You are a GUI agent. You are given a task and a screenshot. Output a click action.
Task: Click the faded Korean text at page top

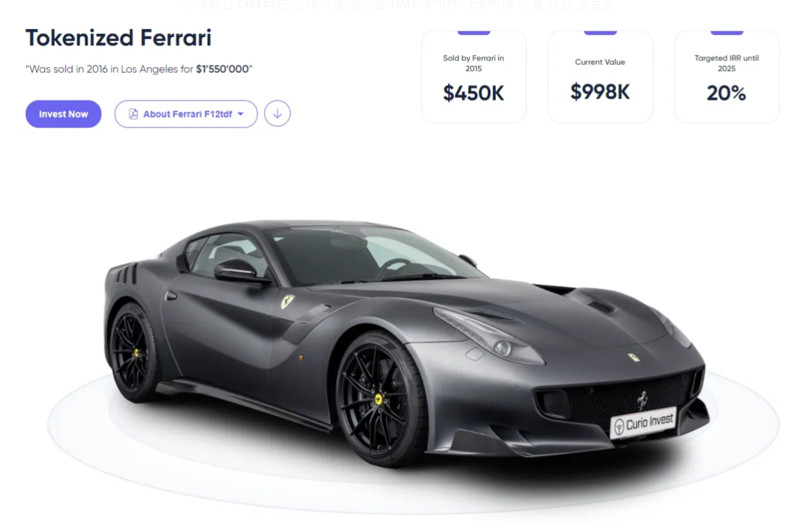(x=396, y=5)
